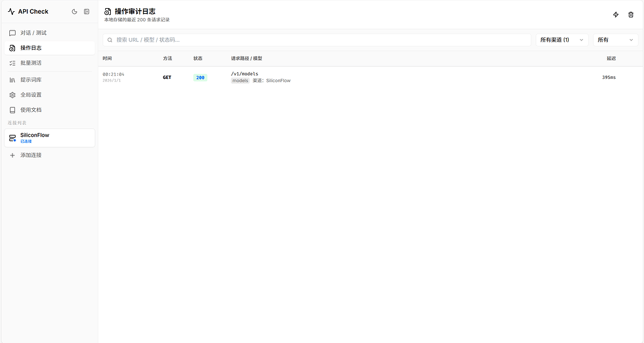This screenshot has width=644, height=343.
Task: Click 添加连接 to add connection
Action: tap(50, 155)
